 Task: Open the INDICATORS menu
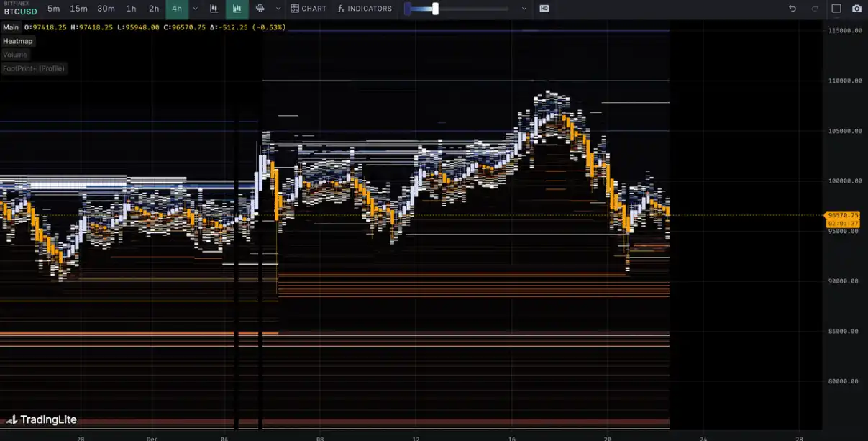tap(365, 9)
